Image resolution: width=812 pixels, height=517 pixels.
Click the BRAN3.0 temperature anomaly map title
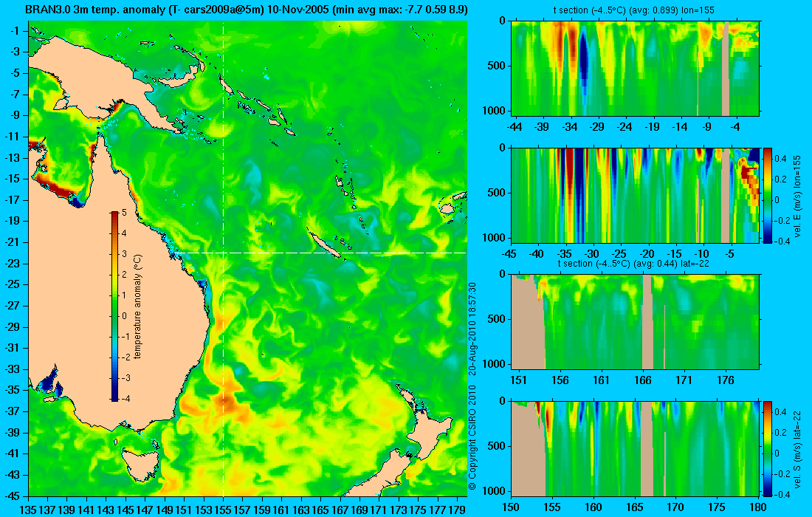tap(247, 10)
